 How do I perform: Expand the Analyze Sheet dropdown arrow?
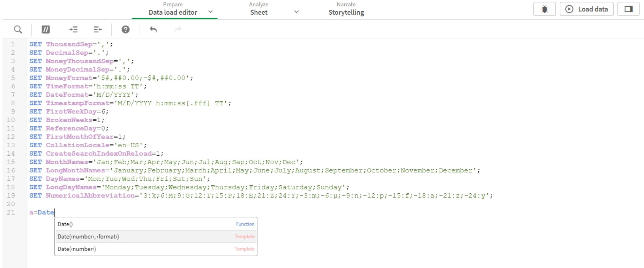pyautogui.click(x=297, y=12)
